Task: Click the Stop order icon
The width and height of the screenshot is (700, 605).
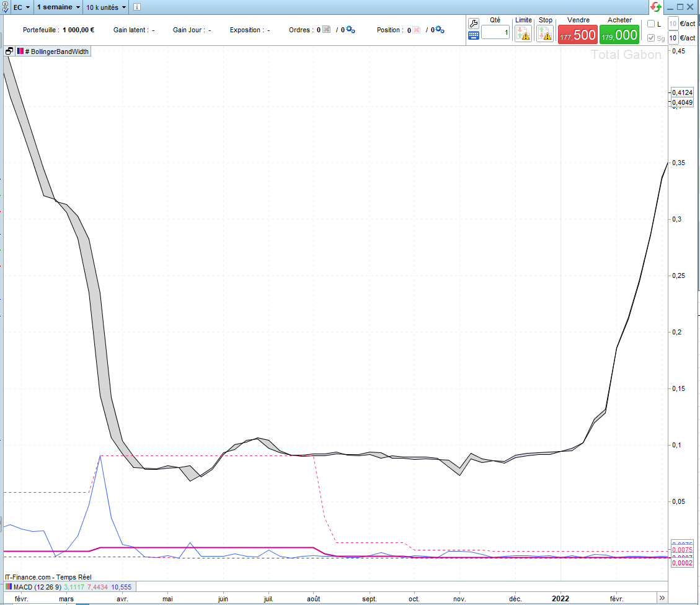Action: [x=545, y=34]
